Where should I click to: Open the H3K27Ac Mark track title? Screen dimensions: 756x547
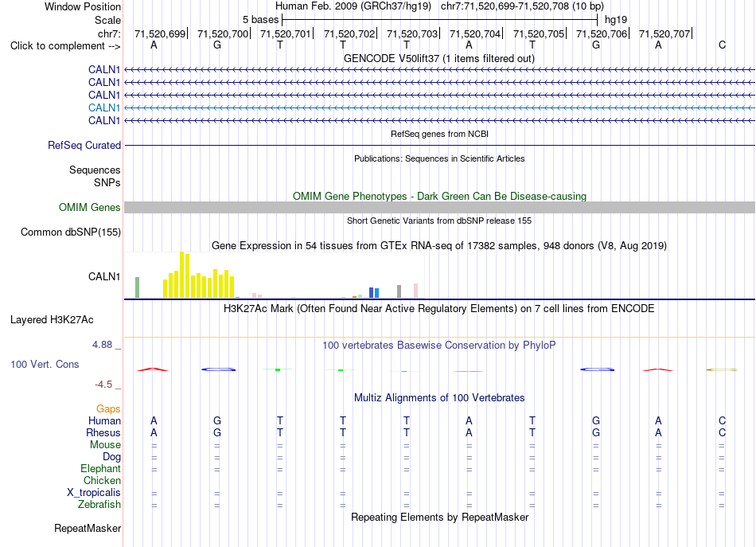tap(438, 309)
